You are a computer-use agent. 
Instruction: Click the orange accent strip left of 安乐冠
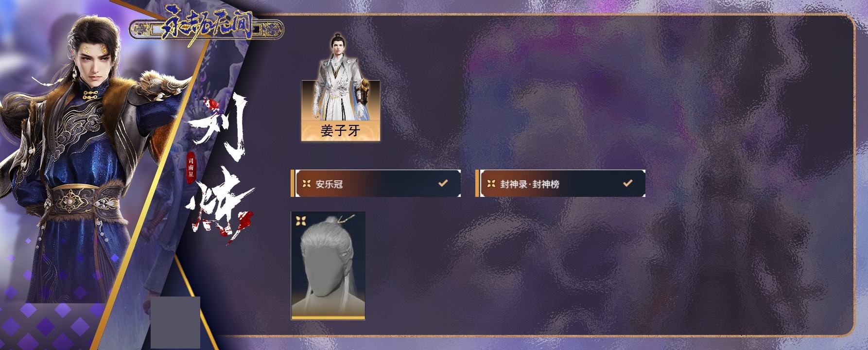point(292,183)
